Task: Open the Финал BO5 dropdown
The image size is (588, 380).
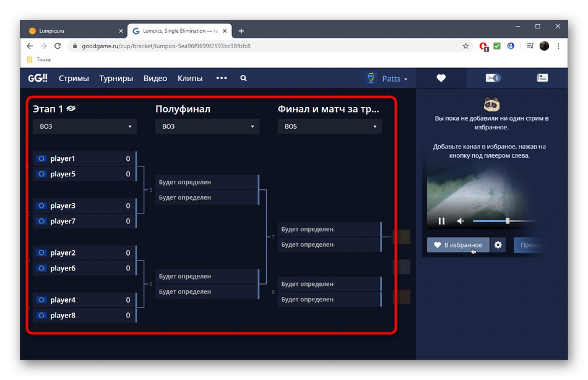Action: 330,126
